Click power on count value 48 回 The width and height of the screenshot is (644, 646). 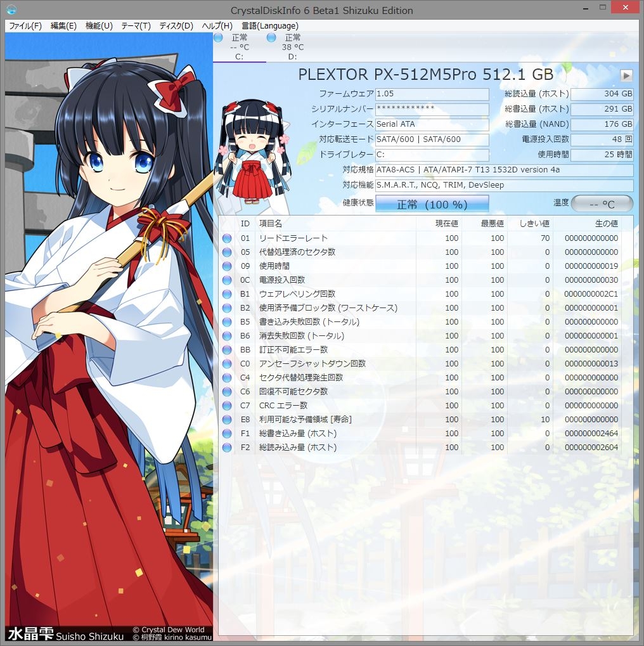[602, 139]
